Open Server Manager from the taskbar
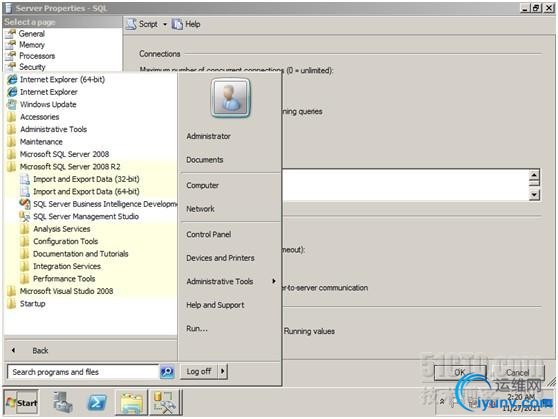Image resolution: width=558 pixels, height=419 pixels. (63, 403)
